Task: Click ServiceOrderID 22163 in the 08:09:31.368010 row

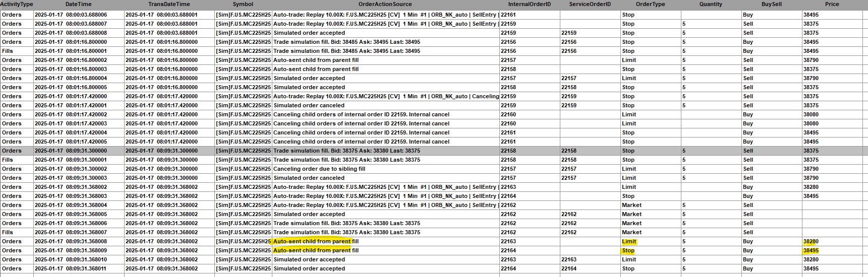Action: point(569,259)
